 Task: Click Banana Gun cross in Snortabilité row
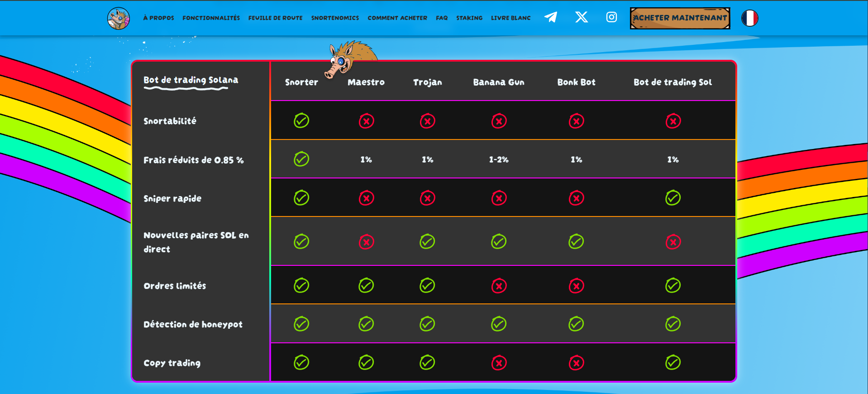click(499, 121)
